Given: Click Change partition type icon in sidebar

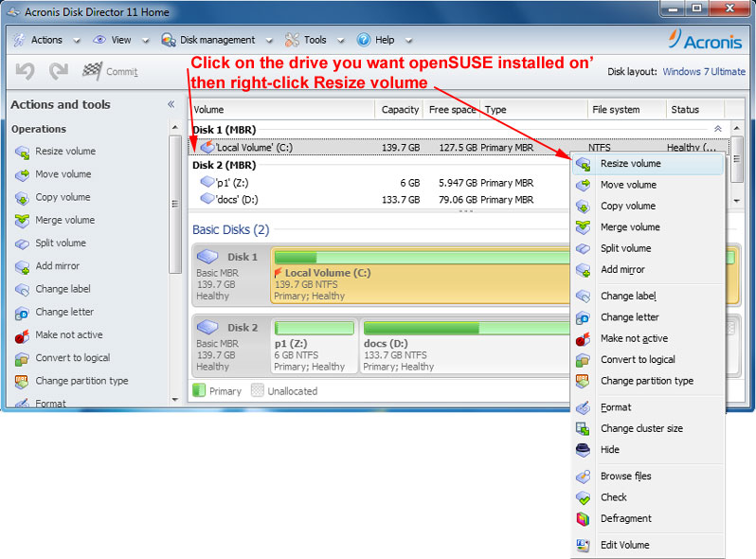Looking at the screenshot, I should point(22,382).
